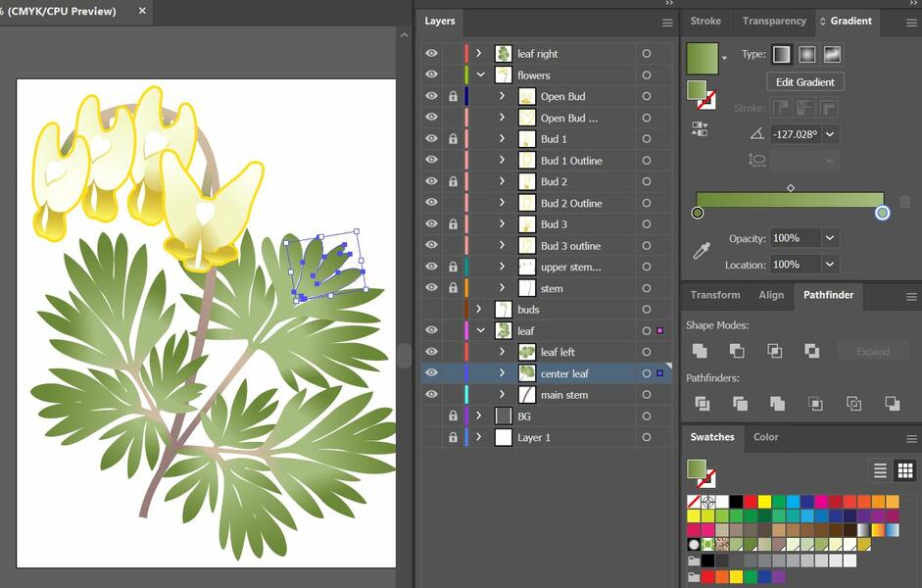Switch Swatches panel to list view

click(880, 470)
